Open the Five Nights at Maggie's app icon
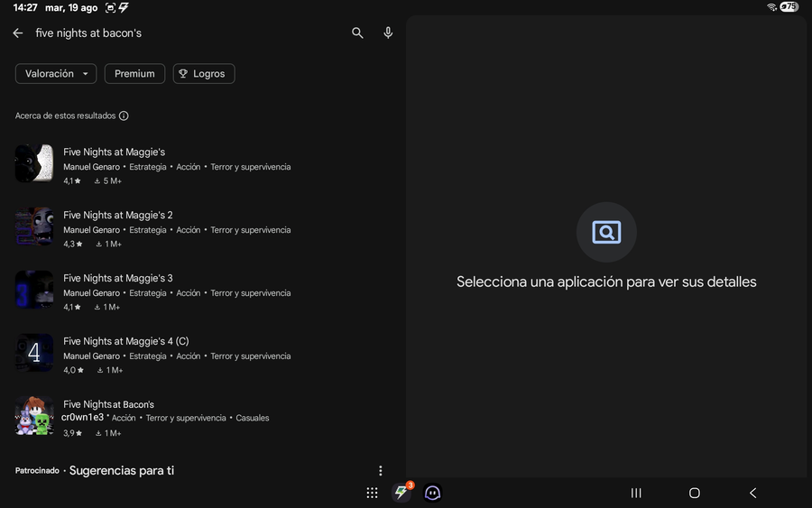The image size is (812, 508). [34, 163]
